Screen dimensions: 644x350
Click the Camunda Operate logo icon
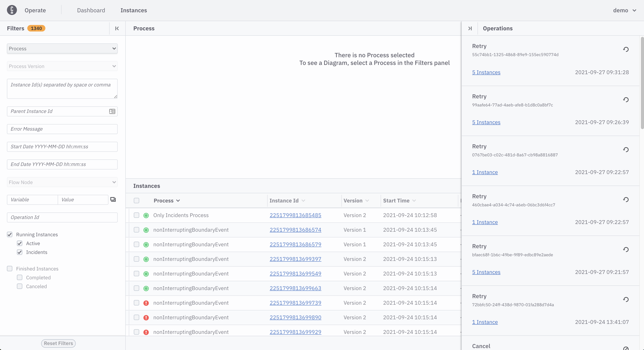12,10
